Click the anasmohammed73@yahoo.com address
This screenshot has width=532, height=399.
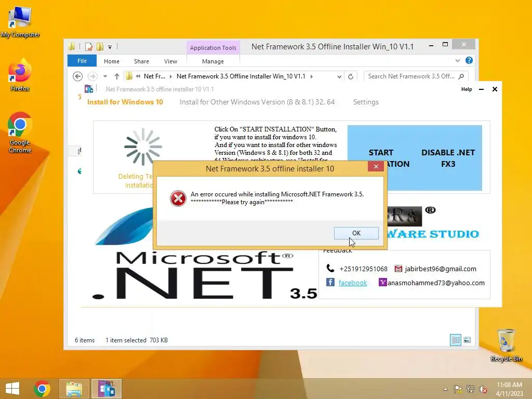[x=436, y=283]
